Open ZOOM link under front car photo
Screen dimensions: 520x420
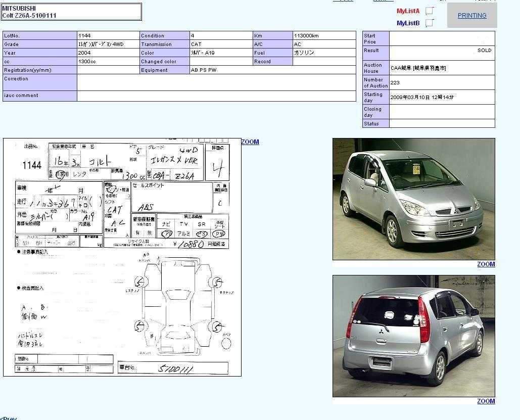coord(486,264)
